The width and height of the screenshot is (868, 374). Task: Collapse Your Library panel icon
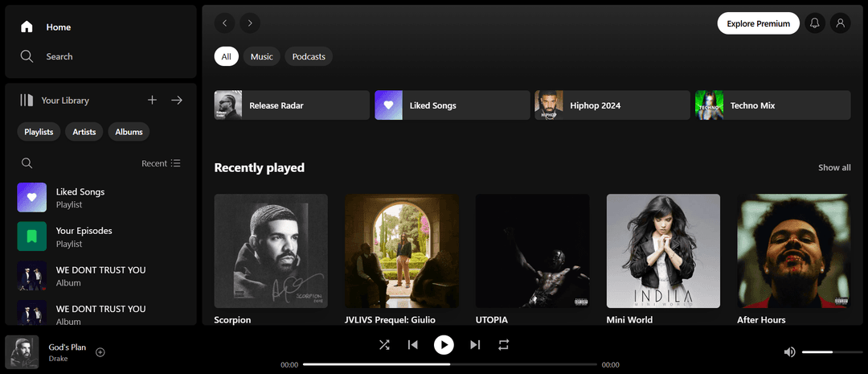coord(27,101)
